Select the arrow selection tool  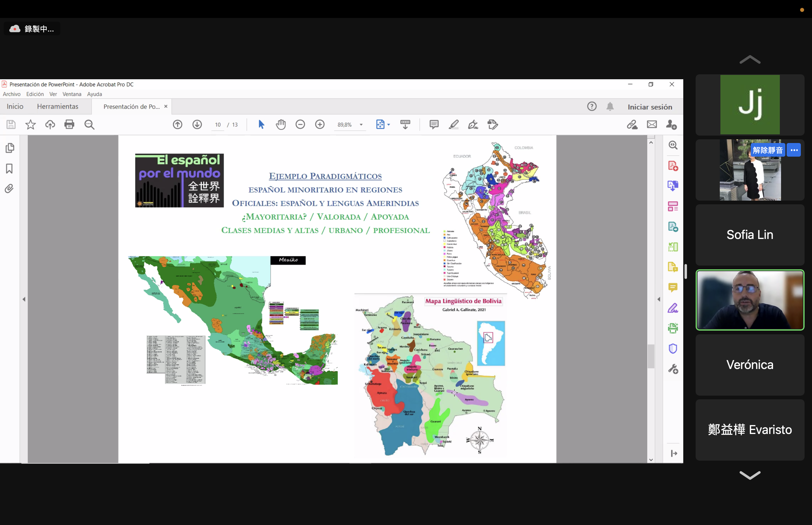[x=261, y=124]
